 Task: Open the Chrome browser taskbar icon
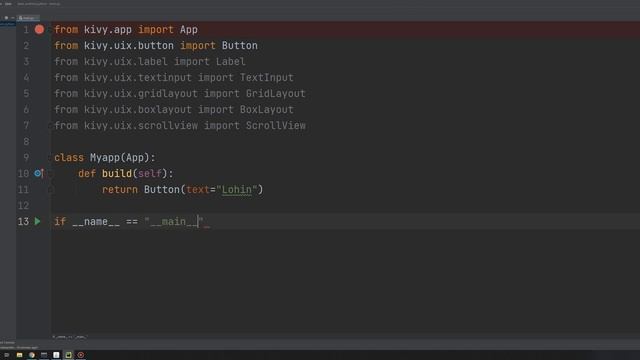[x=31, y=355]
